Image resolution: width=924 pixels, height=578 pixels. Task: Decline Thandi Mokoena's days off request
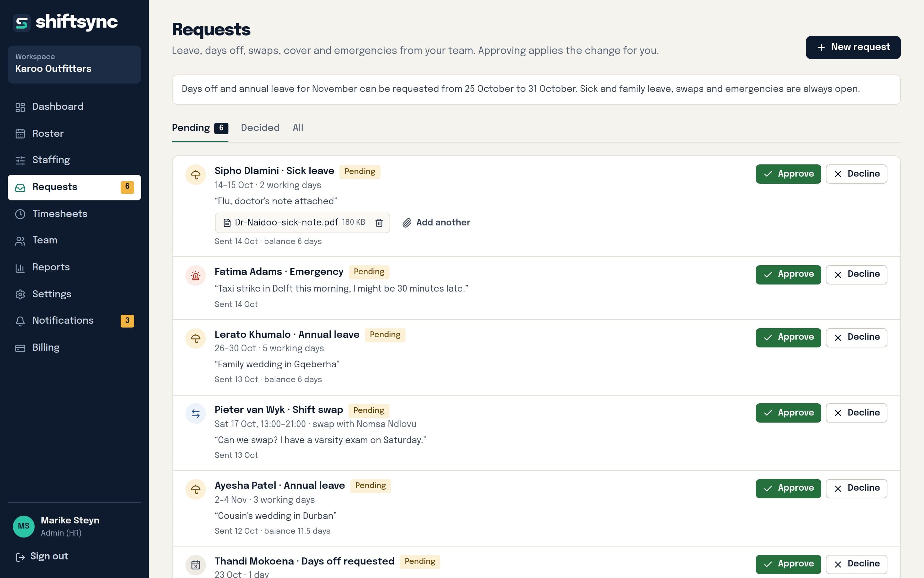pos(856,564)
